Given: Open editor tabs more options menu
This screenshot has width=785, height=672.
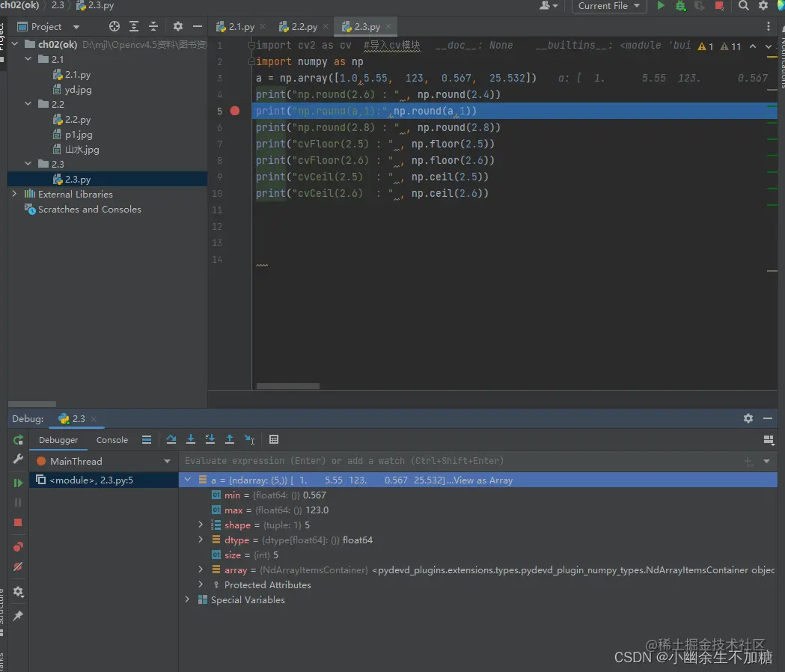Looking at the screenshot, I should (x=769, y=26).
